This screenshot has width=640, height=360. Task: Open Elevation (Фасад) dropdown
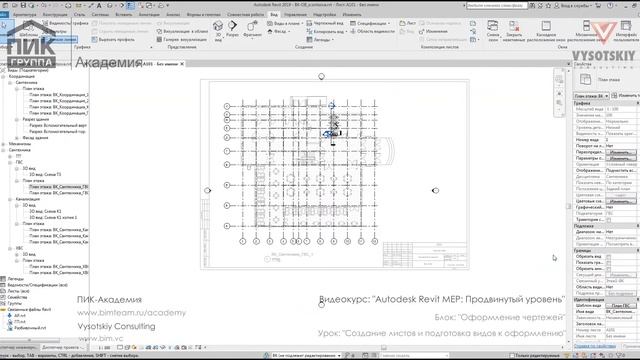tap(279, 31)
